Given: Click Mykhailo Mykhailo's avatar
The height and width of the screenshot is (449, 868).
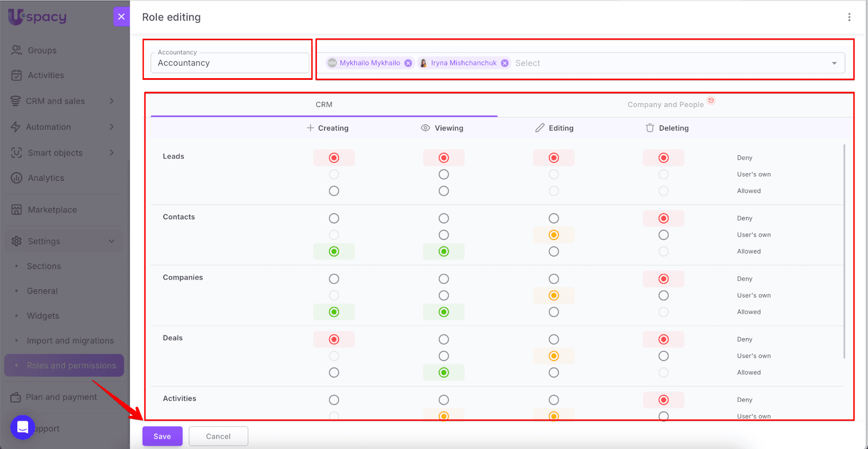Looking at the screenshot, I should pos(332,63).
